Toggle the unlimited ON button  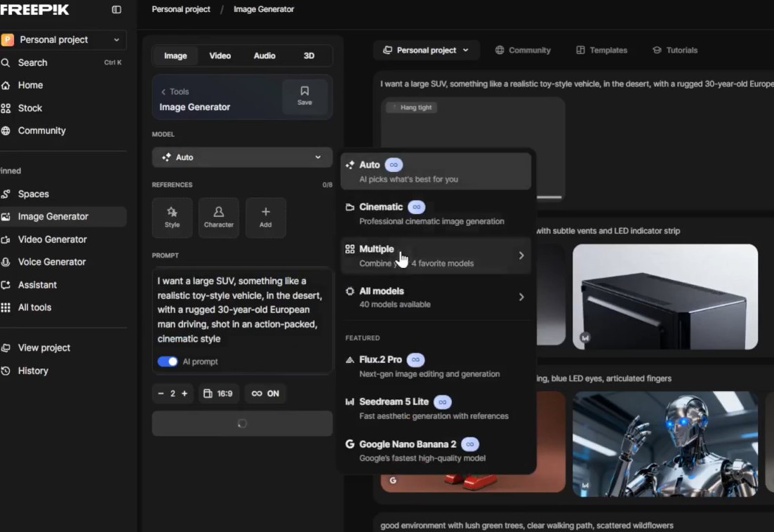(x=265, y=394)
